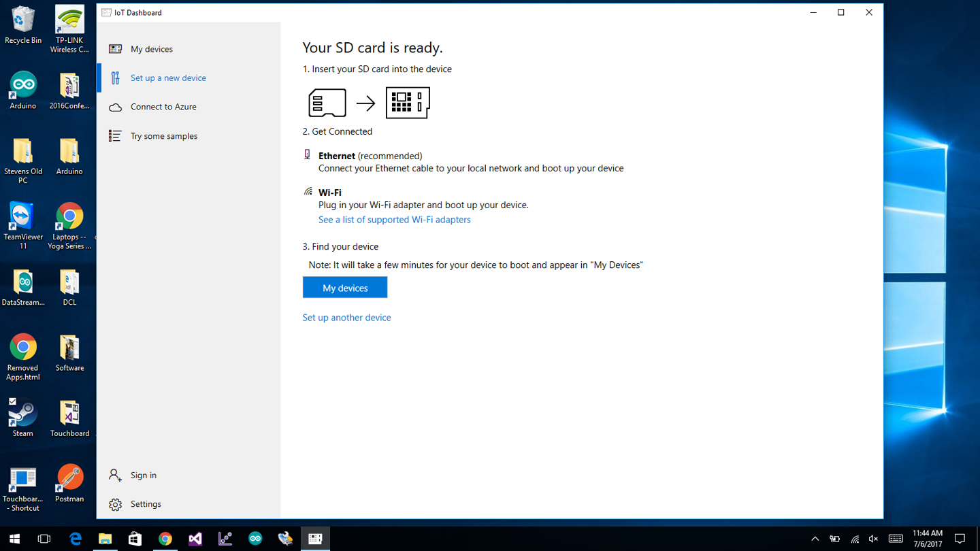This screenshot has height=551, width=980.
Task: Click the Sign in person icon
Action: click(115, 475)
